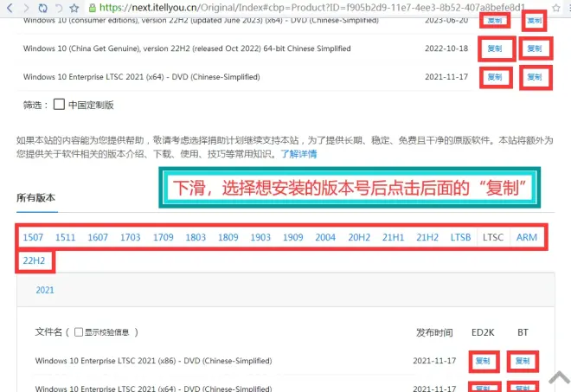Select the LTSC version tab
571x392 pixels.
coord(493,237)
